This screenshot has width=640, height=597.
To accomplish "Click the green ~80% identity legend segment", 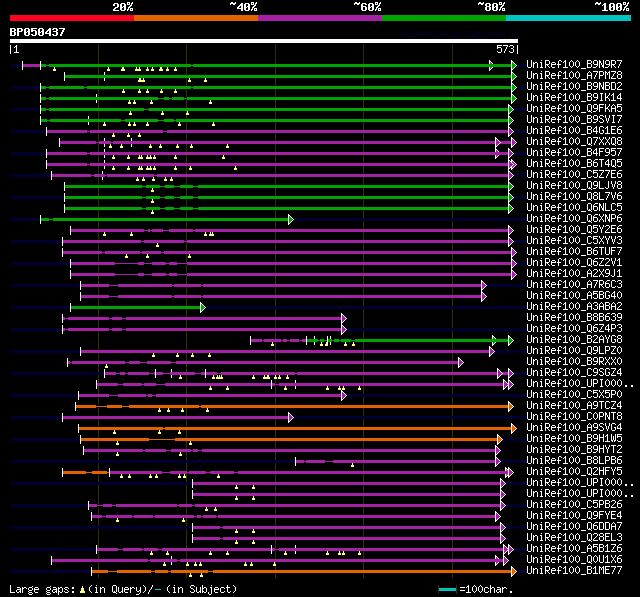I will click(444, 18).
